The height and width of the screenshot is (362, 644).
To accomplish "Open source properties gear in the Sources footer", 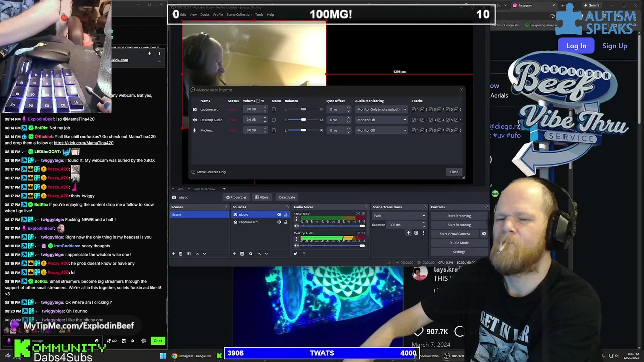I will [251, 254].
